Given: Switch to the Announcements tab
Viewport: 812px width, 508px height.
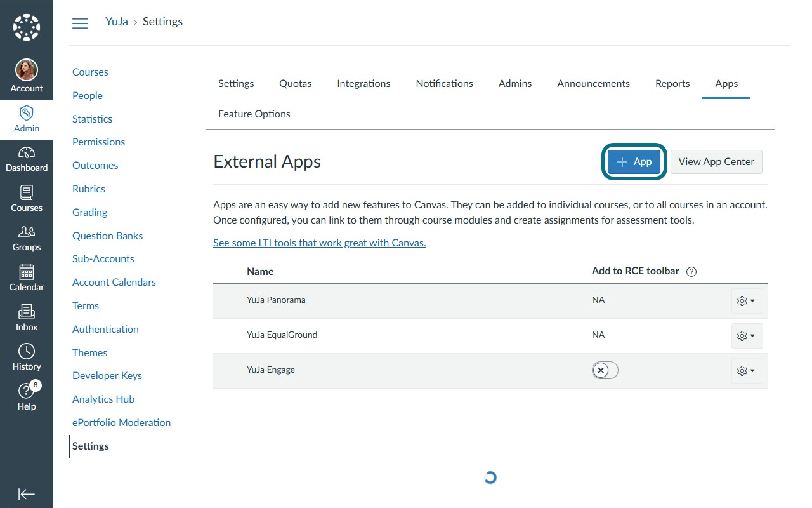Looking at the screenshot, I should point(593,84).
